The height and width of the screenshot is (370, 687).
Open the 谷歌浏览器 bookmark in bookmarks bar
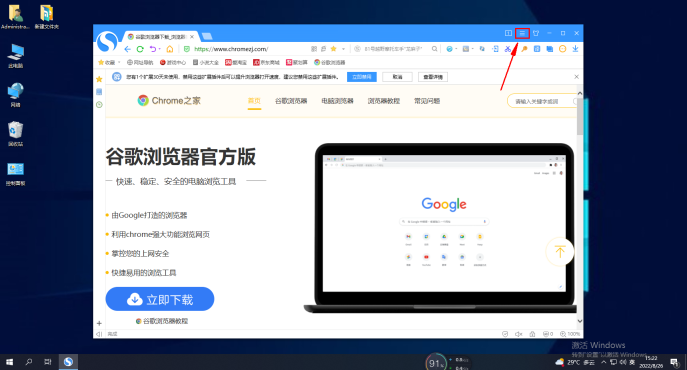click(329, 63)
